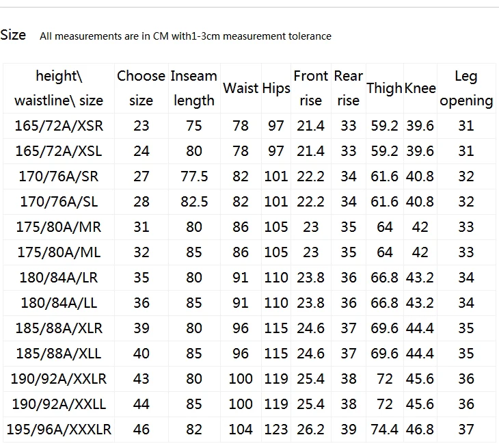Click the 74.4 thigh measurement cell
This screenshot has width=499, height=448.
pyautogui.click(x=384, y=430)
